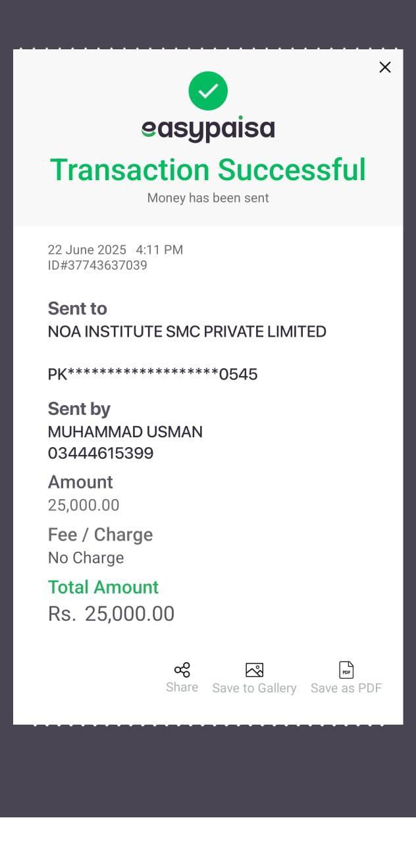Click the date 22 June 2025

click(x=87, y=250)
